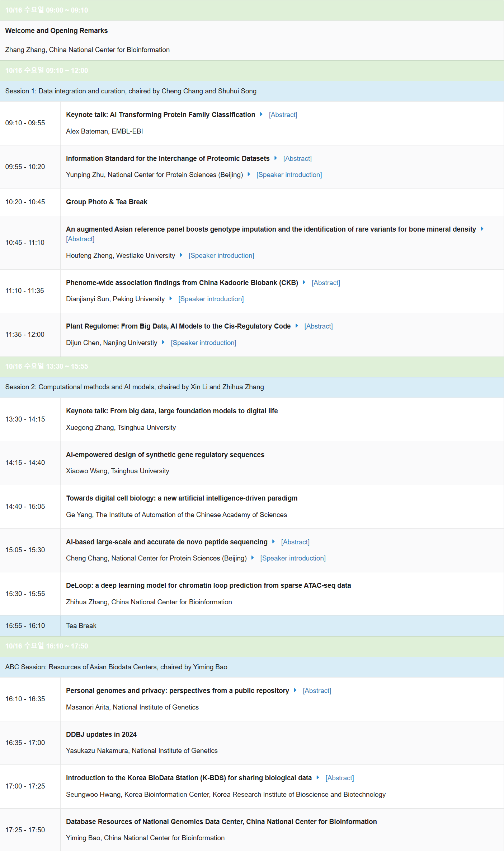The image size is (504, 851).
Task: View Dianjianyi Sun's Speaker introduction
Action: click(211, 299)
